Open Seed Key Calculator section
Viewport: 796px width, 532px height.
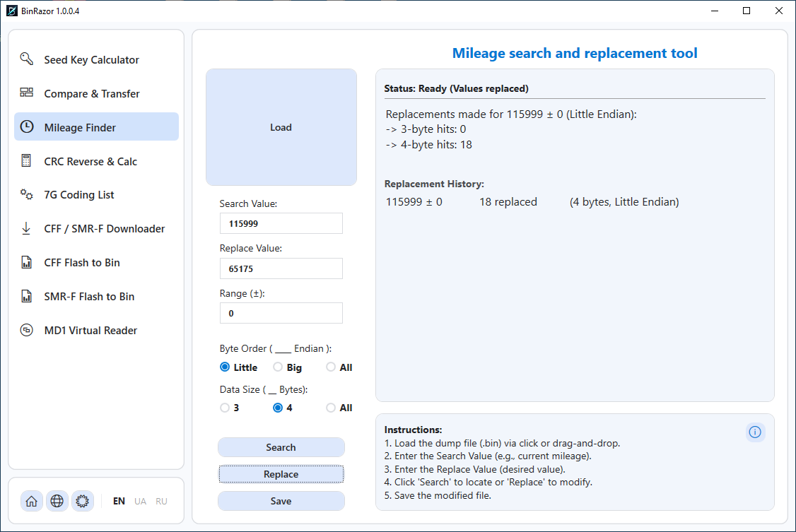point(96,59)
